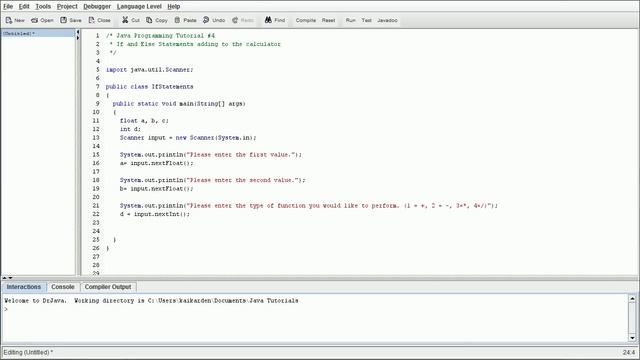
Task: Undo the last edit
Action: click(214, 20)
